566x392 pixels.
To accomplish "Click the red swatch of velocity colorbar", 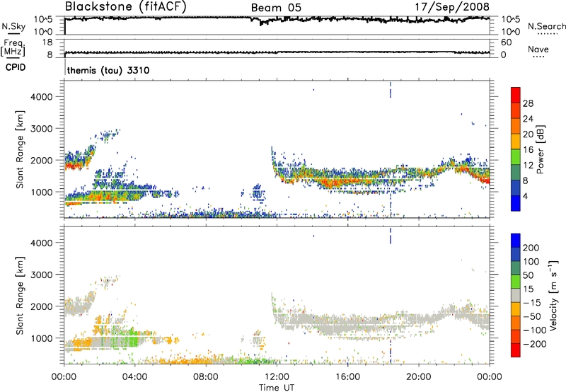I will click(x=516, y=350).
